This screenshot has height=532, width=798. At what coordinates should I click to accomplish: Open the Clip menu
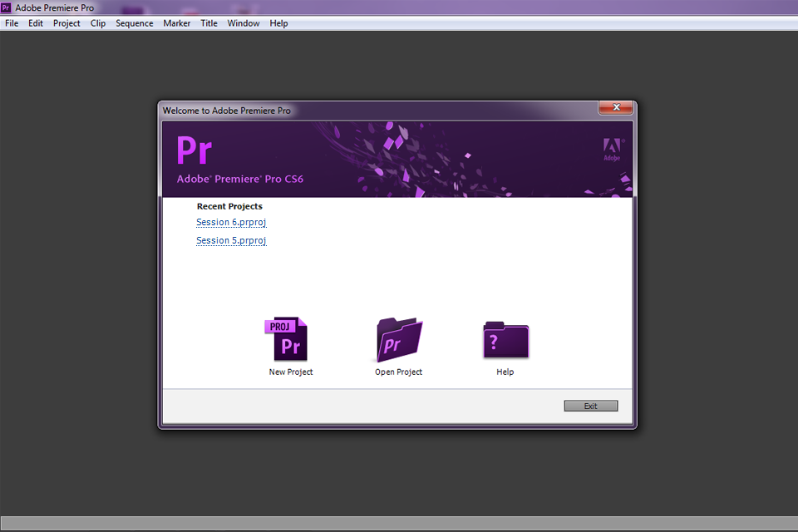(98, 23)
